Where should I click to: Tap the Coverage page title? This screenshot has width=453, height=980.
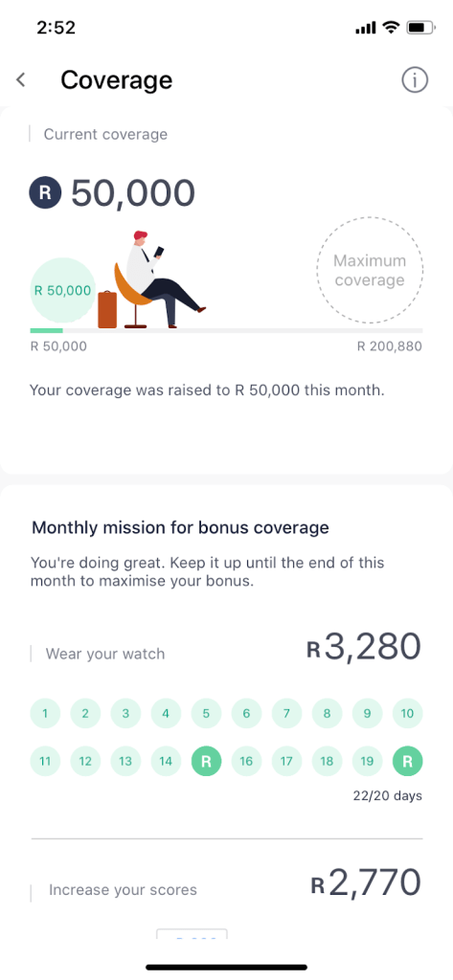117,80
